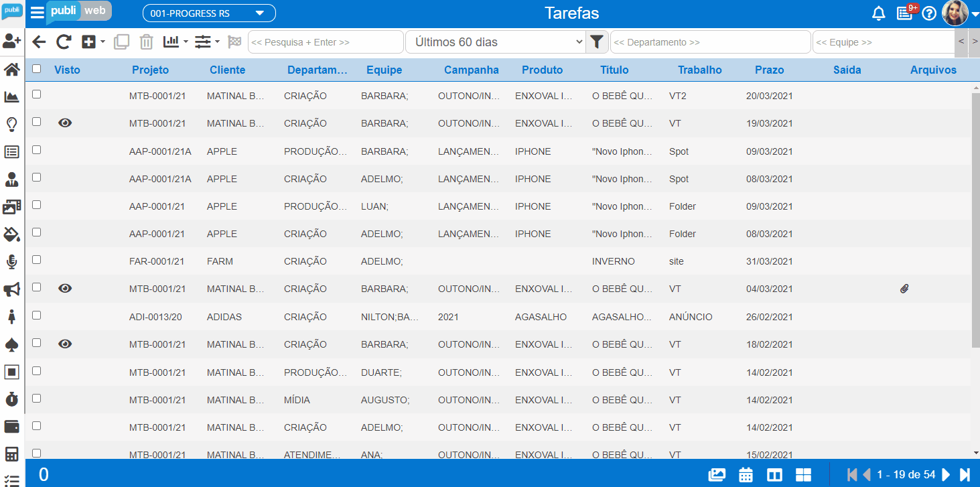The image size is (980, 487).
Task: Open the area chart sidebar icon
Action: click(x=11, y=97)
